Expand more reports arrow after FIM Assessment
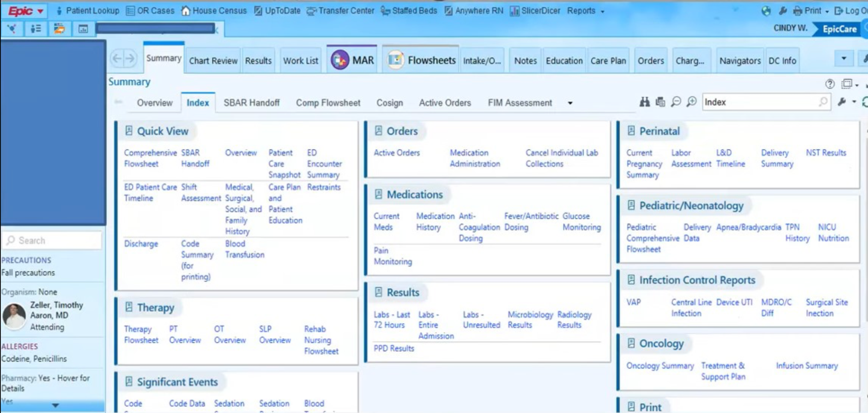The width and height of the screenshot is (868, 413). pyautogui.click(x=570, y=103)
